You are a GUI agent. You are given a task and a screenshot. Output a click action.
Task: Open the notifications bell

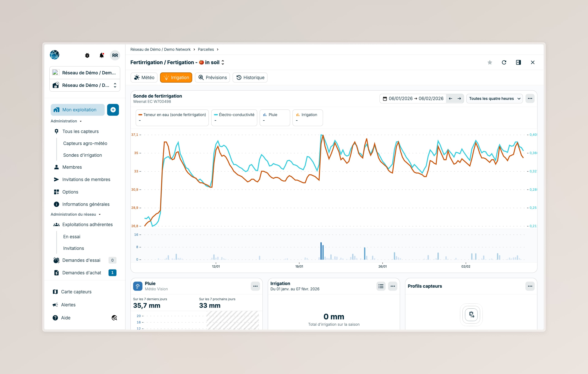[x=102, y=55]
